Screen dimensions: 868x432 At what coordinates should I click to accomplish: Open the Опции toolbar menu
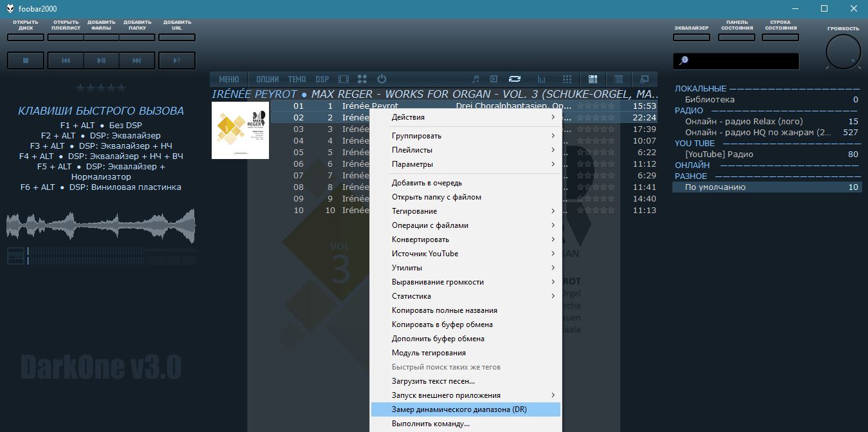click(x=267, y=79)
